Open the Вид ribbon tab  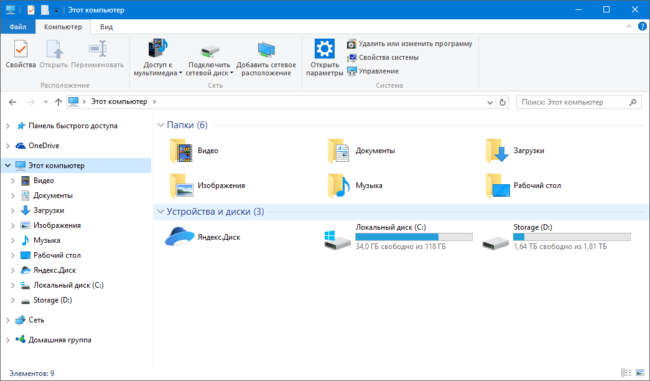[106, 27]
